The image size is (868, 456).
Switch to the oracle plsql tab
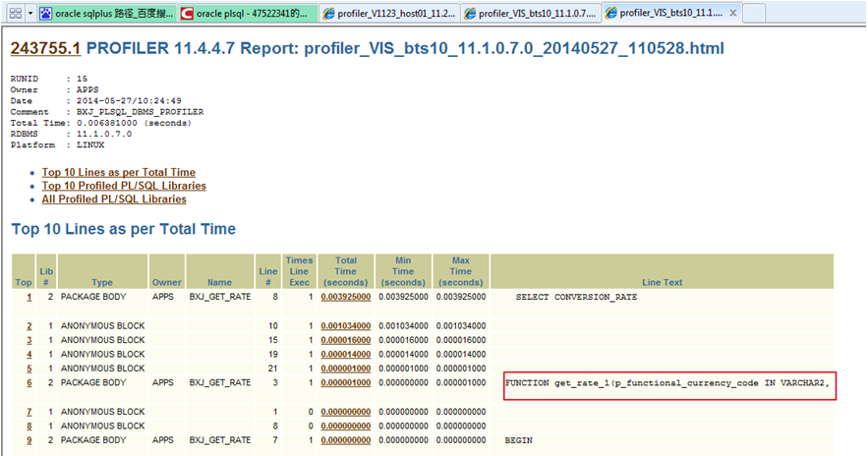coord(249,14)
